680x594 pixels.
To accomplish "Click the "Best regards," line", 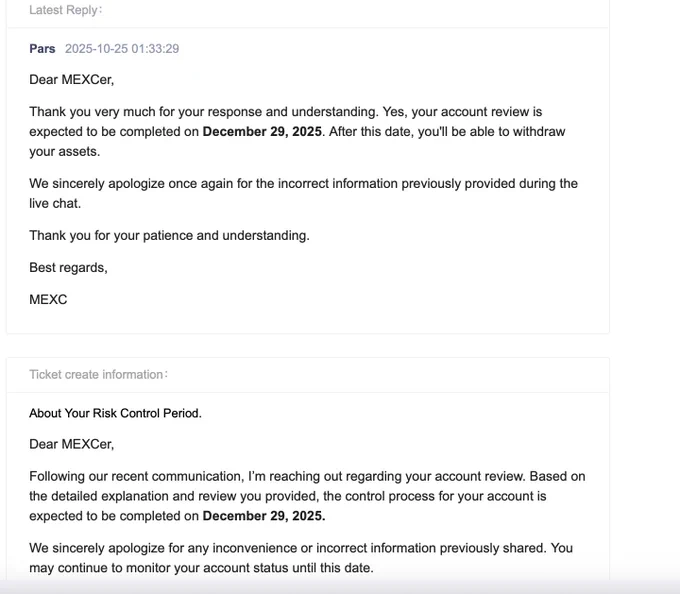I will pyautogui.click(x=68, y=268).
